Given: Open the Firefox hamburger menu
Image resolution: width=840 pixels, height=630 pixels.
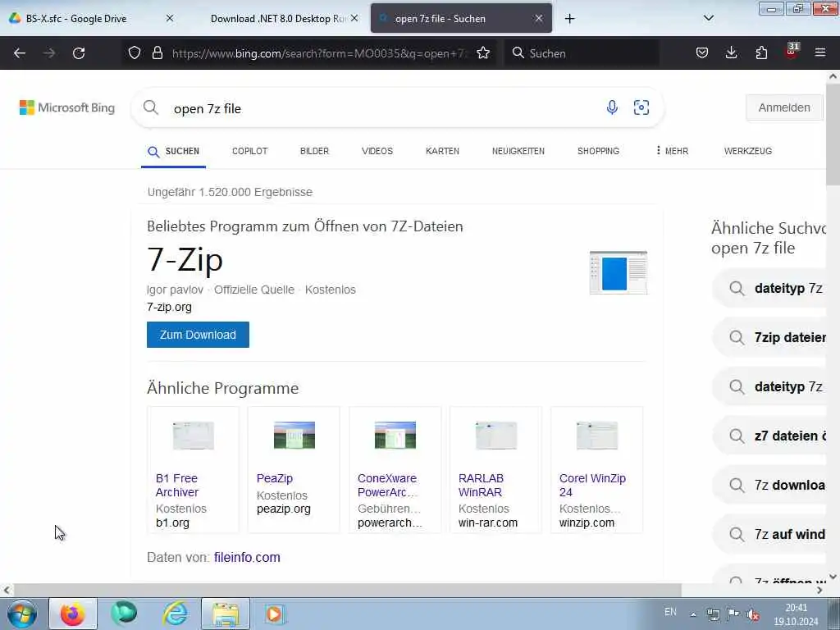Looking at the screenshot, I should [820, 52].
